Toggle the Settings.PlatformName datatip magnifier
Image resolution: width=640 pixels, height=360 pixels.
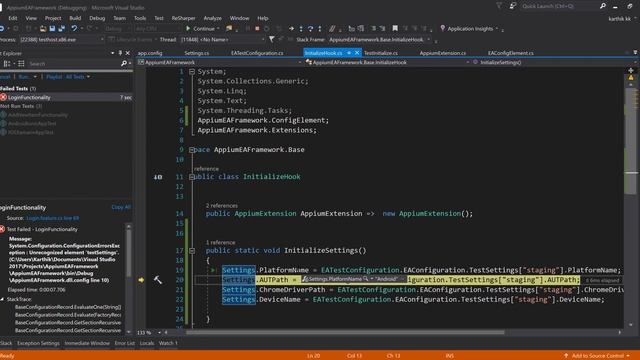(366, 279)
